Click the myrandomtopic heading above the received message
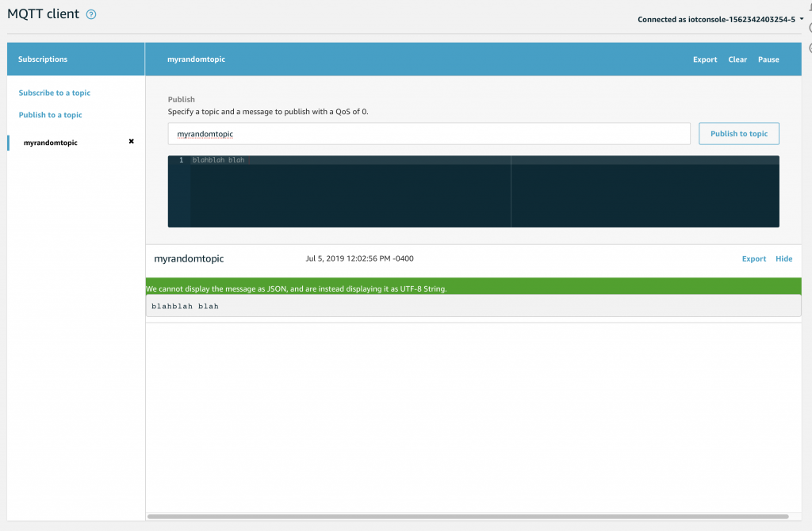Screen dimensions: 812x531 189,259
